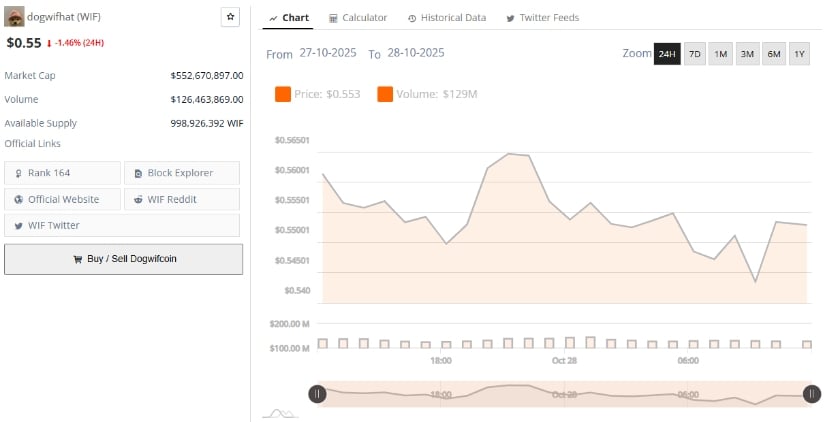
Task: Click the right range navigator handle
Action: pyautogui.click(x=812, y=394)
